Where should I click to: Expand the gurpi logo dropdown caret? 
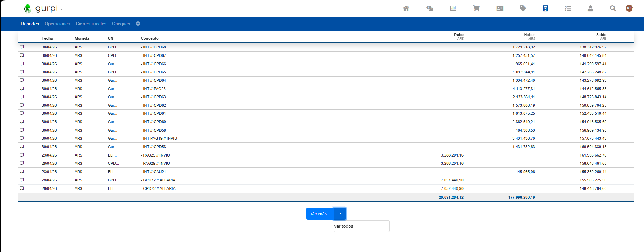click(x=61, y=9)
